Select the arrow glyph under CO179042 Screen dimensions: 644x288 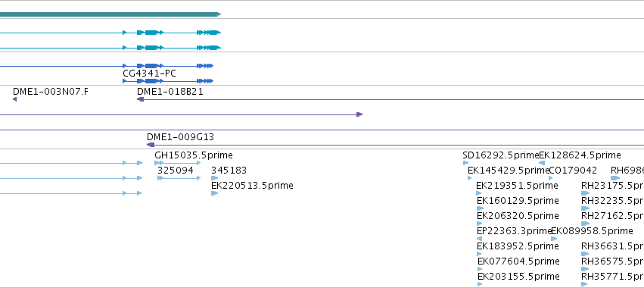[551, 178]
